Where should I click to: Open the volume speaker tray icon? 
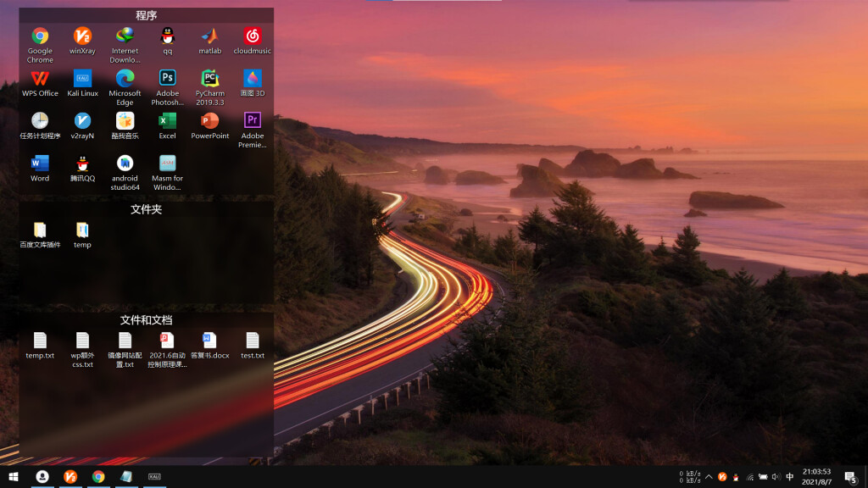[776, 477]
